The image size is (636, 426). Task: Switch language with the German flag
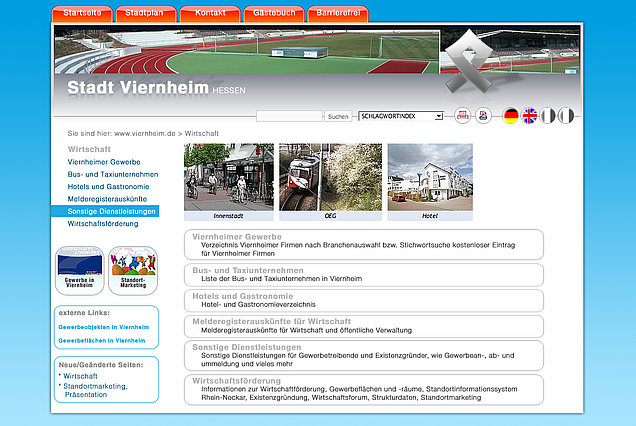511,116
